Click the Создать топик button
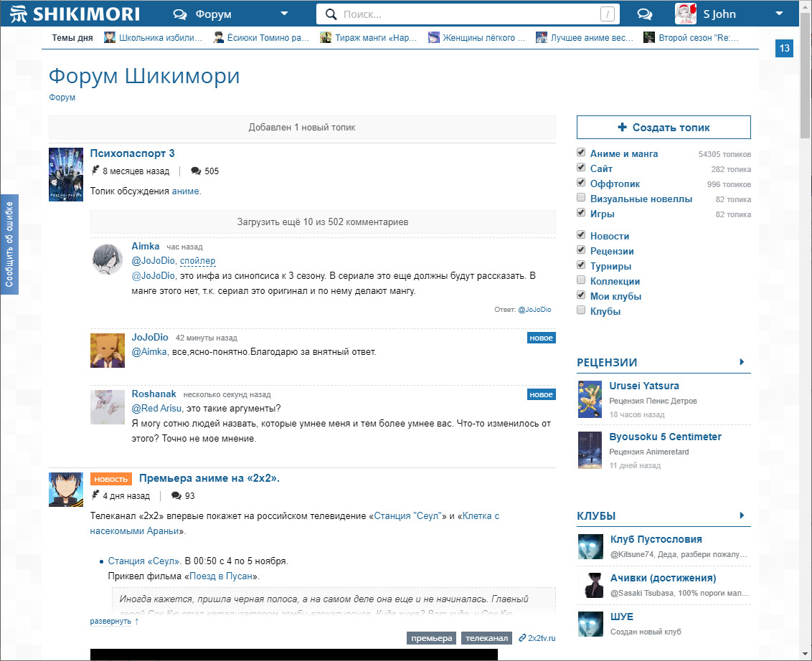This screenshot has width=812, height=661. [664, 128]
